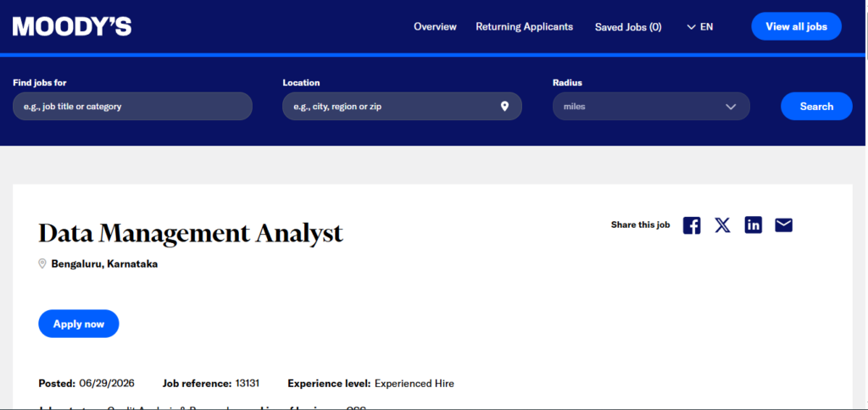Click Apply now button
Image resolution: width=868 pixels, height=410 pixels.
(x=79, y=324)
